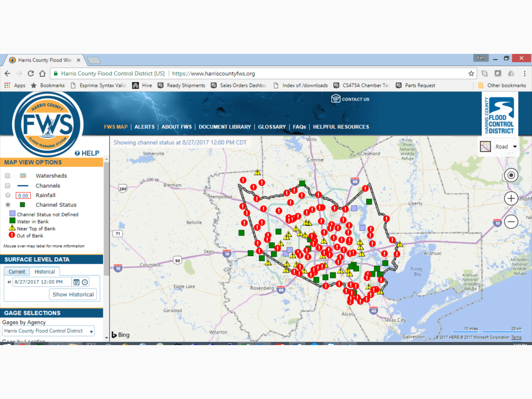Viewport: 532px width, 399px height.
Task: Click the Harris County Flood Control District logo
Action: pyautogui.click(x=499, y=115)
